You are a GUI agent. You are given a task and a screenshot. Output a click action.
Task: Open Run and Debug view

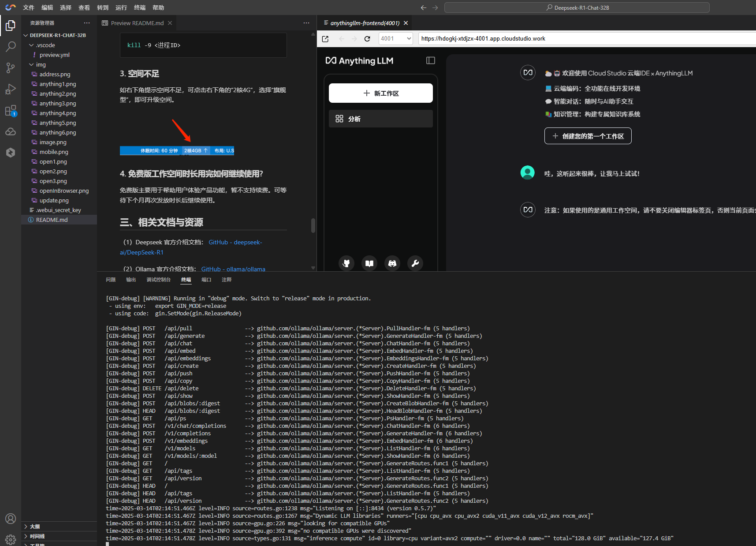click(x=11, y=89)
